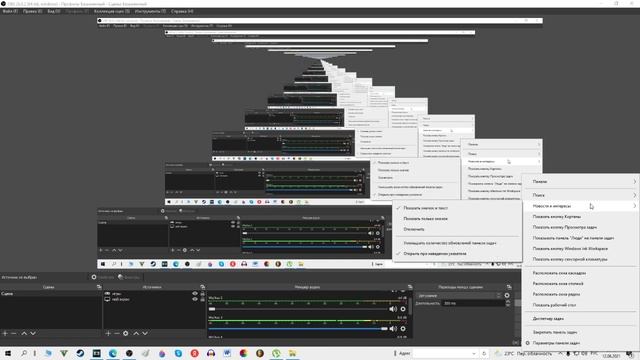Click the source Filters button above docks

(129, 277)
